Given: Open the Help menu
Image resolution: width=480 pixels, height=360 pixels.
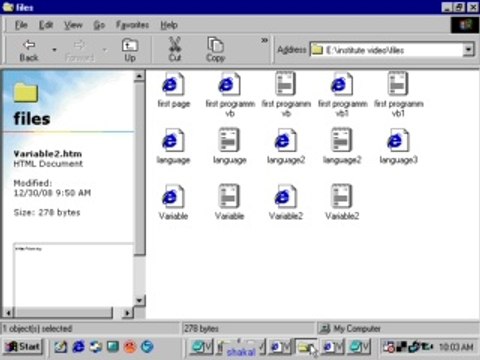Looking at the screenshot, I should (169, 25).
